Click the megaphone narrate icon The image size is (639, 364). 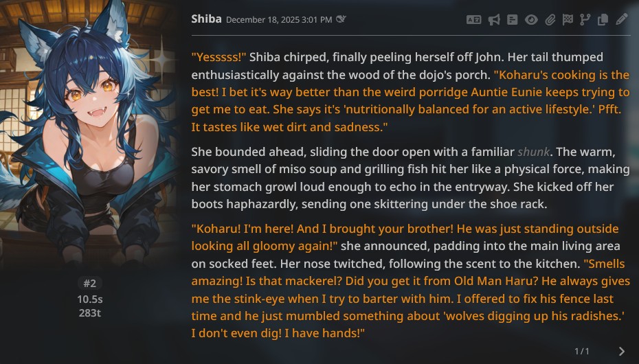coord(493,20)
